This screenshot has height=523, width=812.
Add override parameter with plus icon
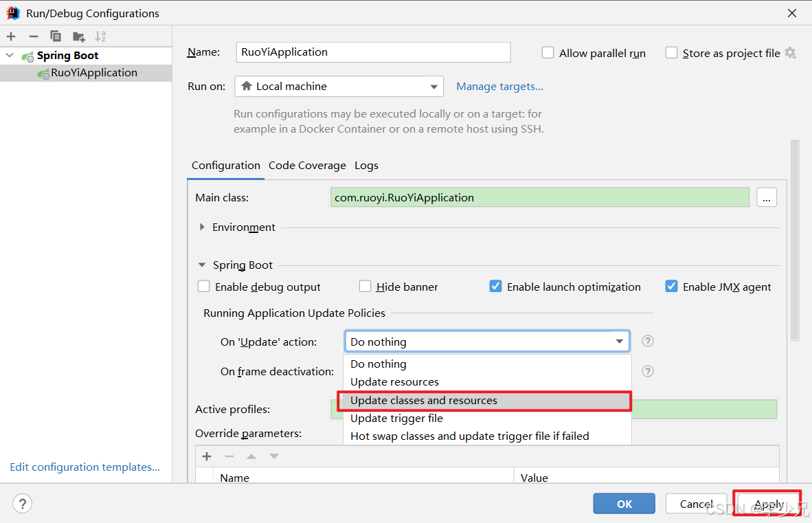207,456
